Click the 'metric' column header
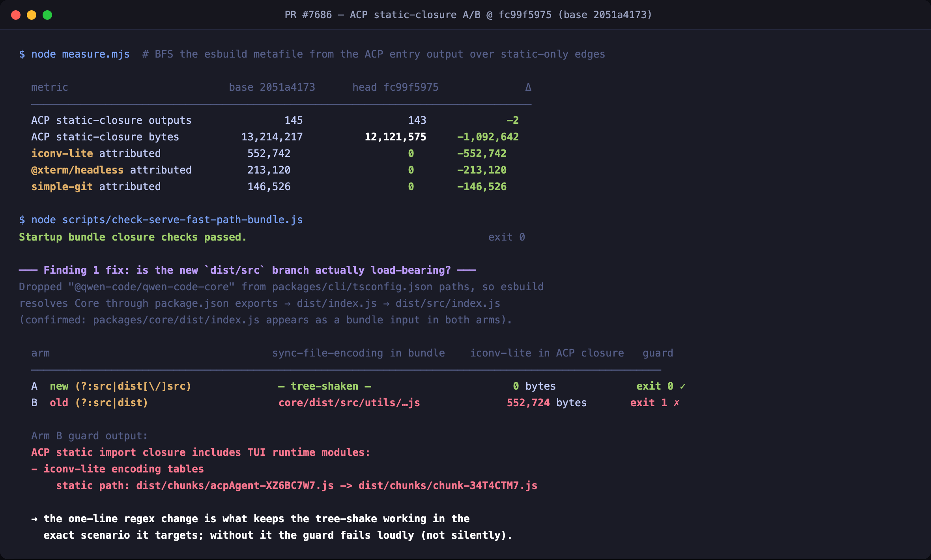This screenshot has width=931, height=560. pos(50,87)
